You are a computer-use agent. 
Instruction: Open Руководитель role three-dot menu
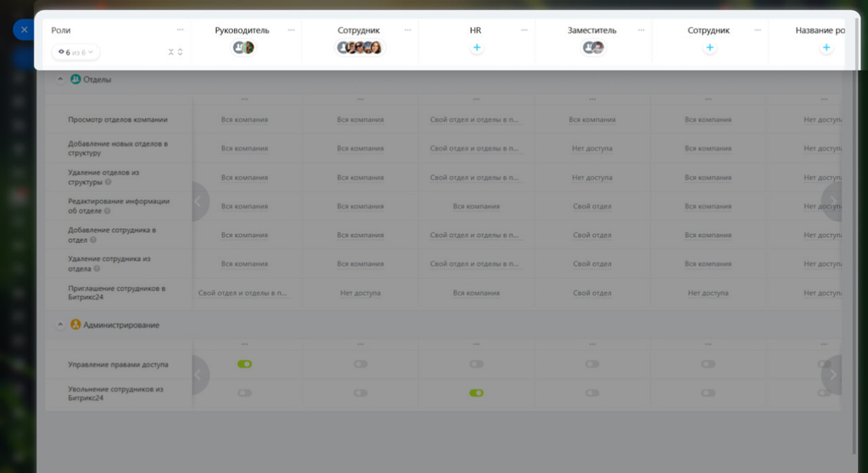291,30
